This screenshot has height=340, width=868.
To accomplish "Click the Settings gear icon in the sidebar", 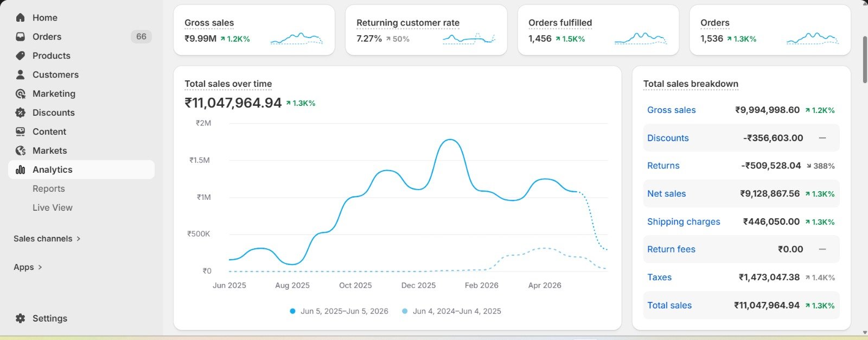I will pyautogui.click(x=21, y=318).
